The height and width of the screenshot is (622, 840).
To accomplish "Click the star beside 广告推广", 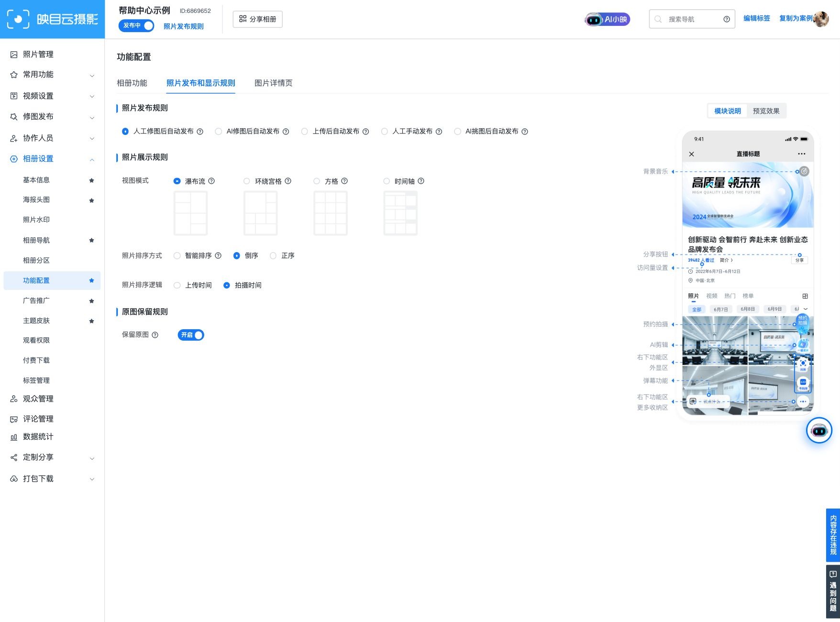I will click(x=91, y=301).
